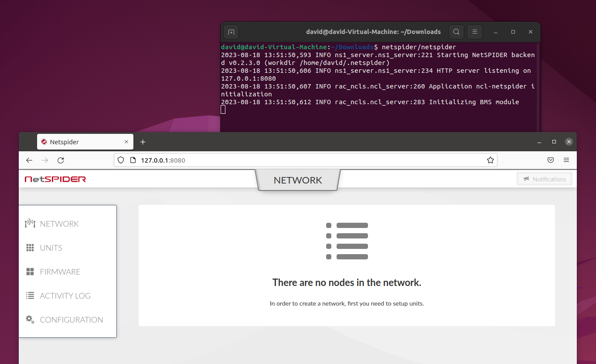Open a new tab in the terminal window

(x=231, y=32)
